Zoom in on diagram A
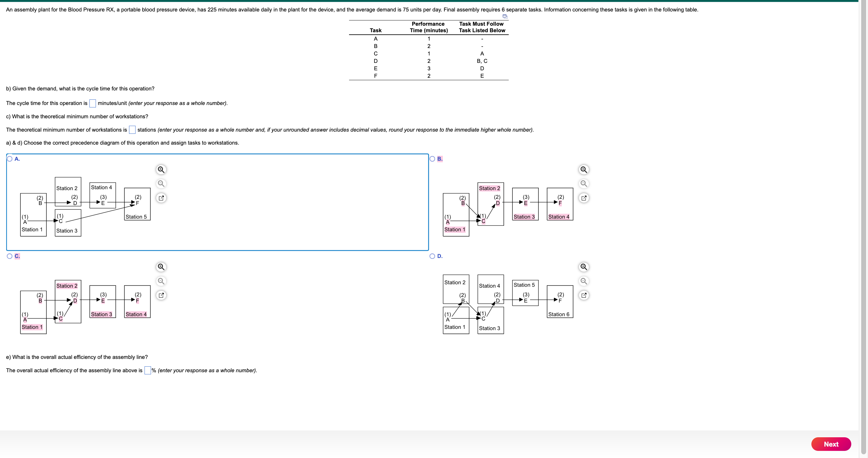 coord(161,170)
